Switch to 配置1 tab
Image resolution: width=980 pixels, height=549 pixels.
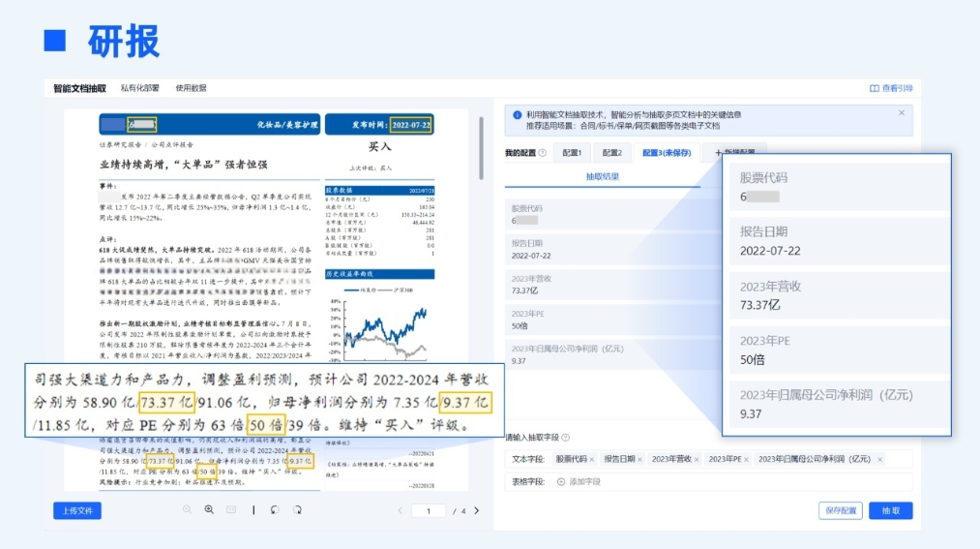(x=573, y=153)
